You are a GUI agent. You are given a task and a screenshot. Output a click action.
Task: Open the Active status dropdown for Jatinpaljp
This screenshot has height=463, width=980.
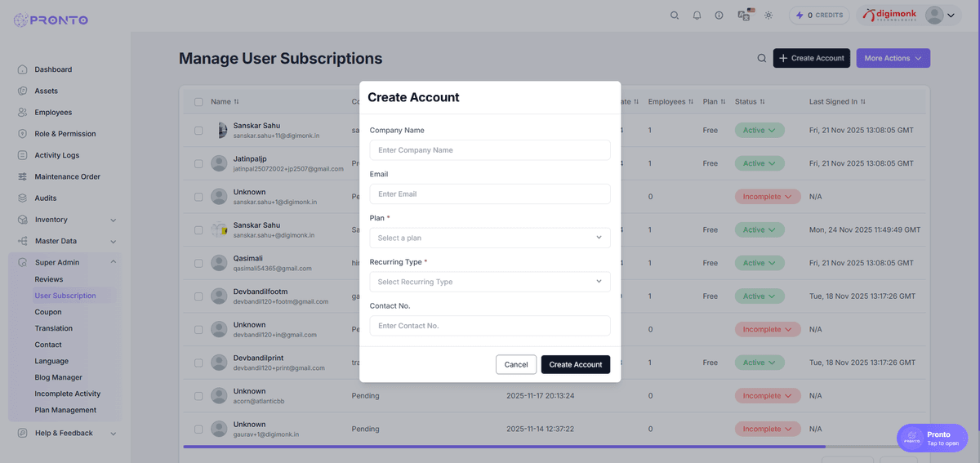pyautogui.click(x=759, y=163)
